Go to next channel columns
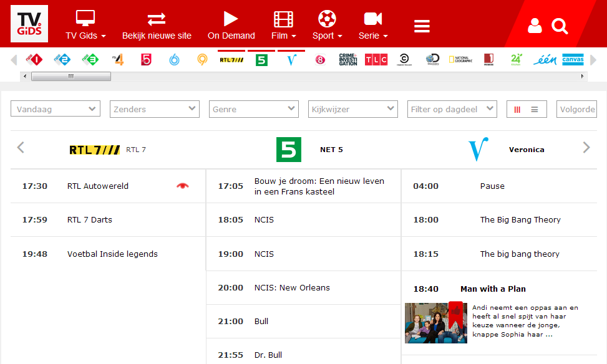 tap(586, 147)
